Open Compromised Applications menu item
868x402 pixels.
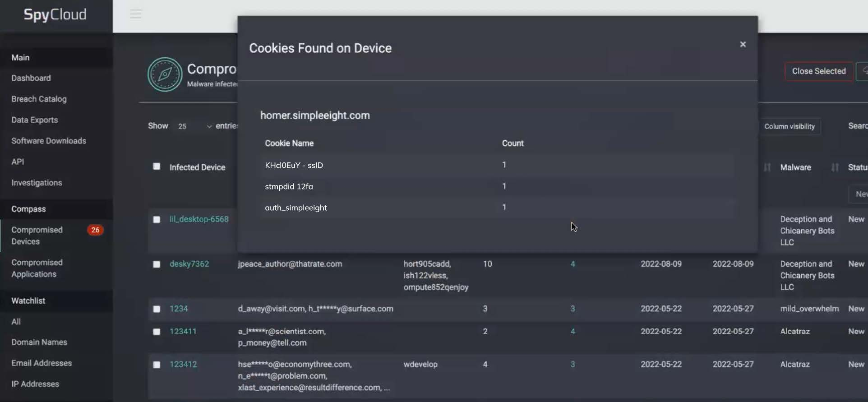[x=37, y=268]
